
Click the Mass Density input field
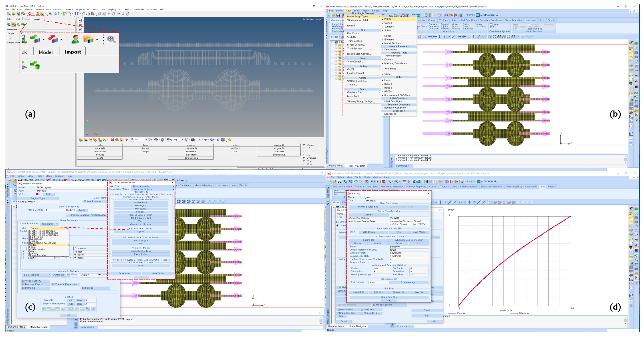tap(55, 210)
